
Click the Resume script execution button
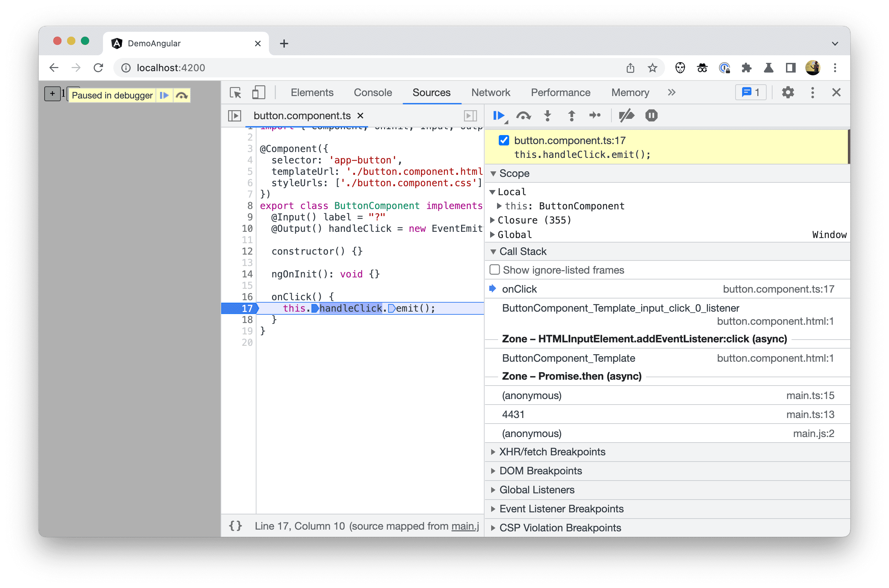tap(500, 116)
